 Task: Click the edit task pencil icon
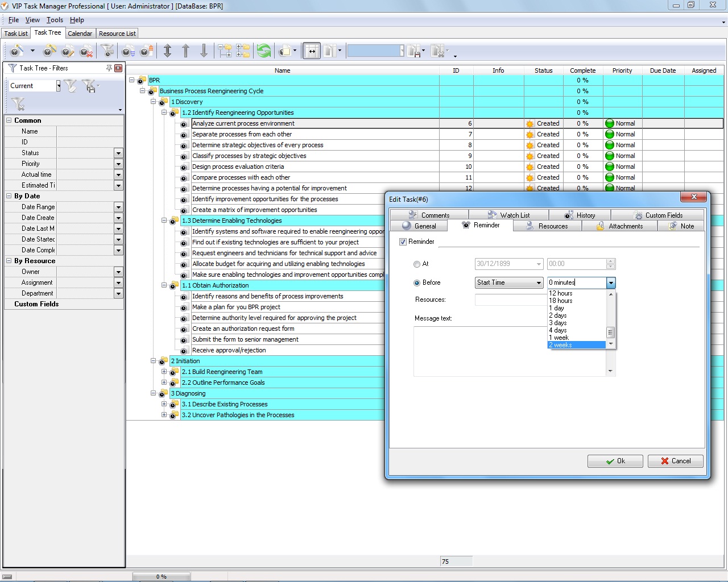pyautogui.click(x=67, y=52)
